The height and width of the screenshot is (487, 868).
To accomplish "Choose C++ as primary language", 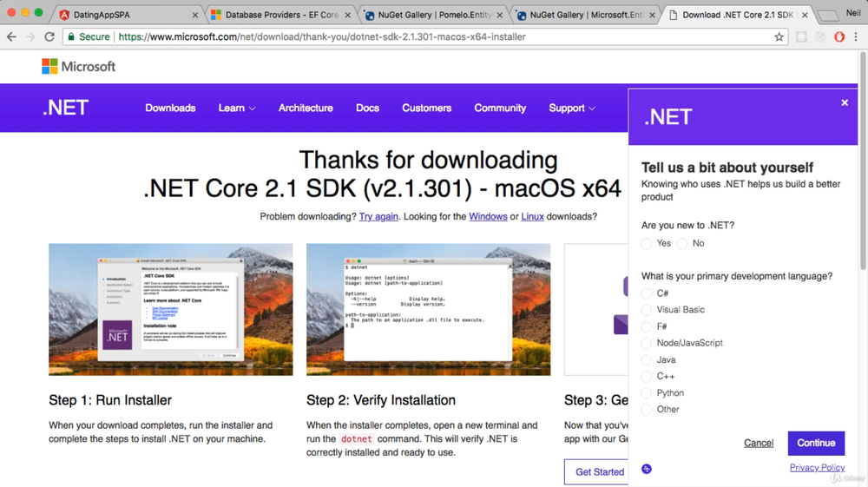I will click(646, 377).
